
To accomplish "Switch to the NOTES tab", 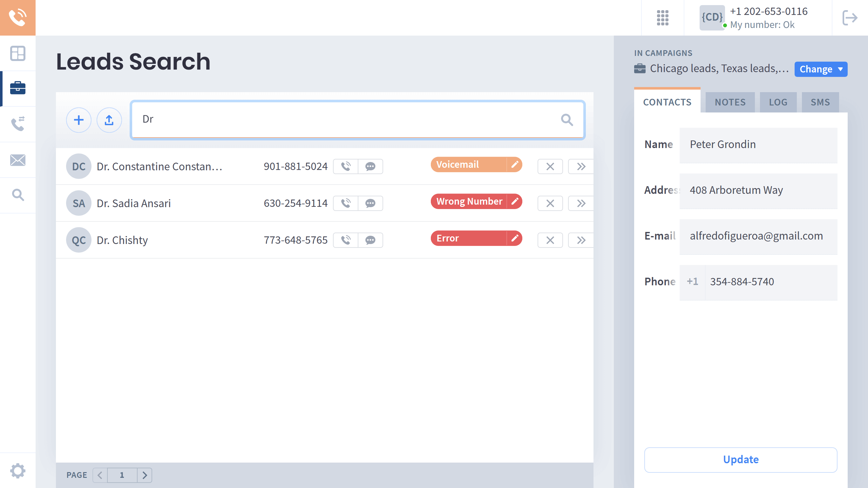I will tap(730, 102).
